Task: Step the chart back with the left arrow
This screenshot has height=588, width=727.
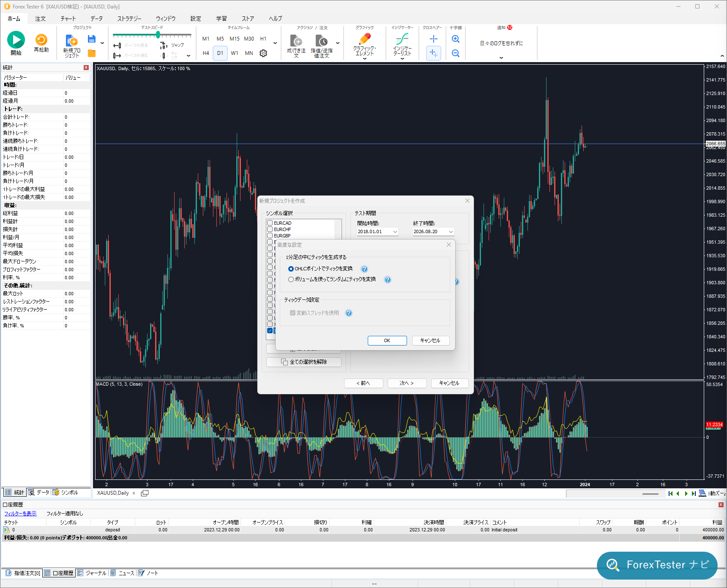Action: click(678, 493)
